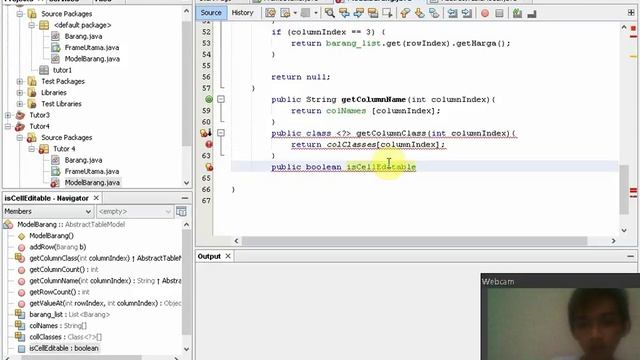
Task: Collapse the Tutor 4 package node
Action: (31, 149)
